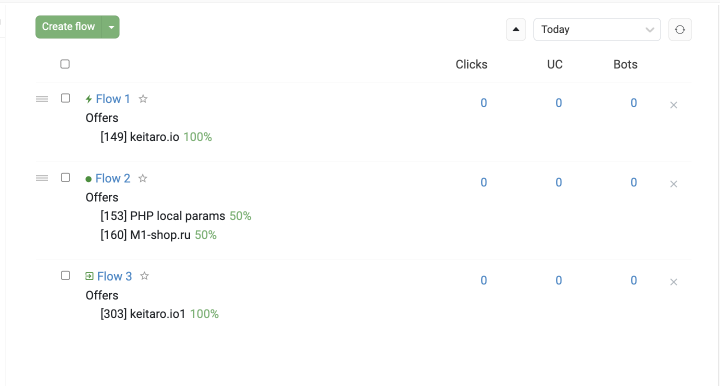Screen dimensions: 720x386
Task: Click the refresh stats circle icon
Action: [680, 30]
